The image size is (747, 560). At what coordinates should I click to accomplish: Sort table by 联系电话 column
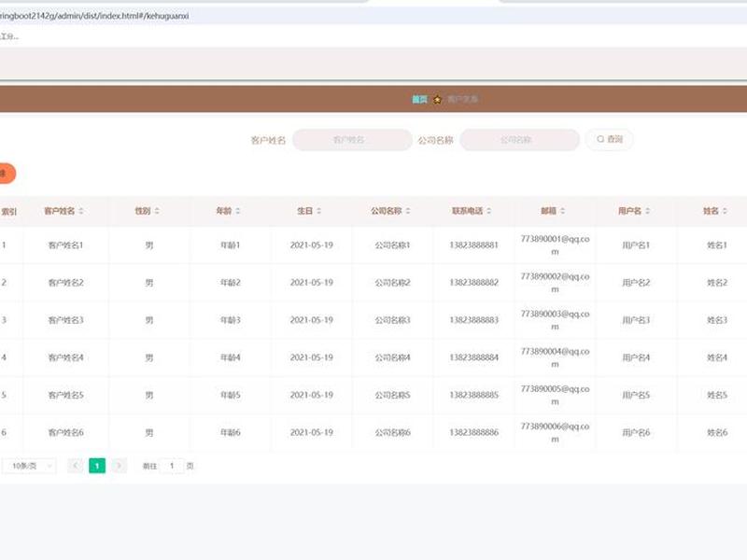tap(488, 211)
